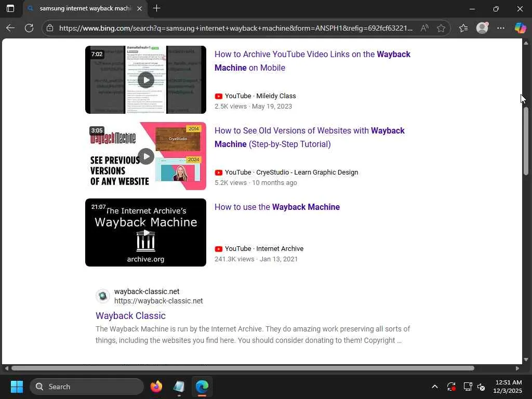Select the samsung internet wayback machine tab

pos(86,8)
